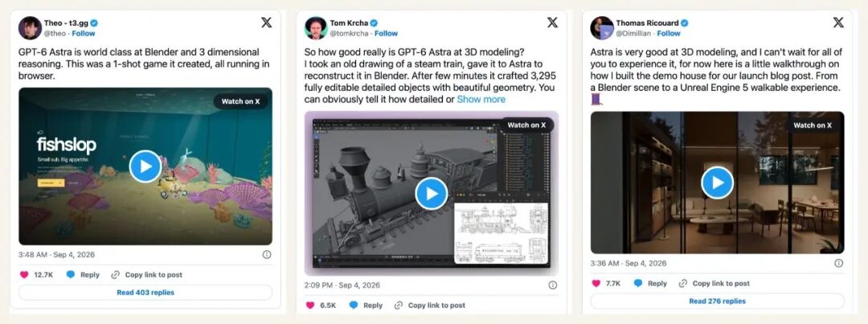
Task: Open Theo's profile avatar
Action: tap(30, 27)
